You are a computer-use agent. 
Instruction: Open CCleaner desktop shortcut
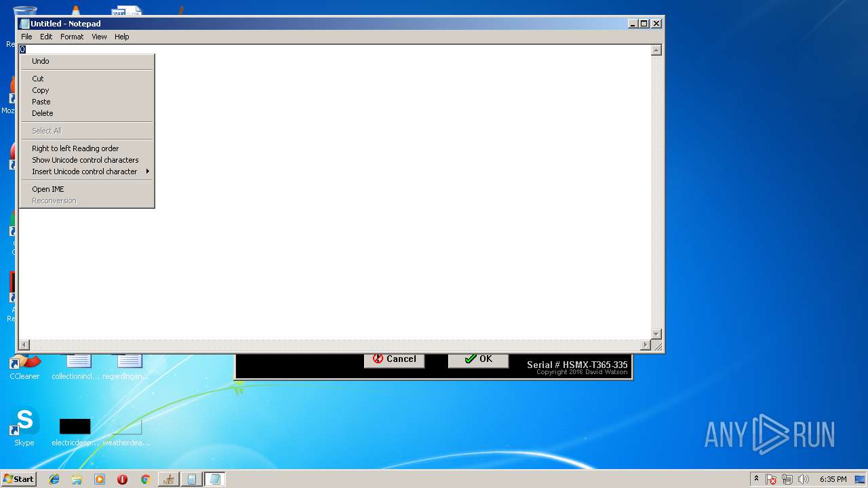pos(24,366)
